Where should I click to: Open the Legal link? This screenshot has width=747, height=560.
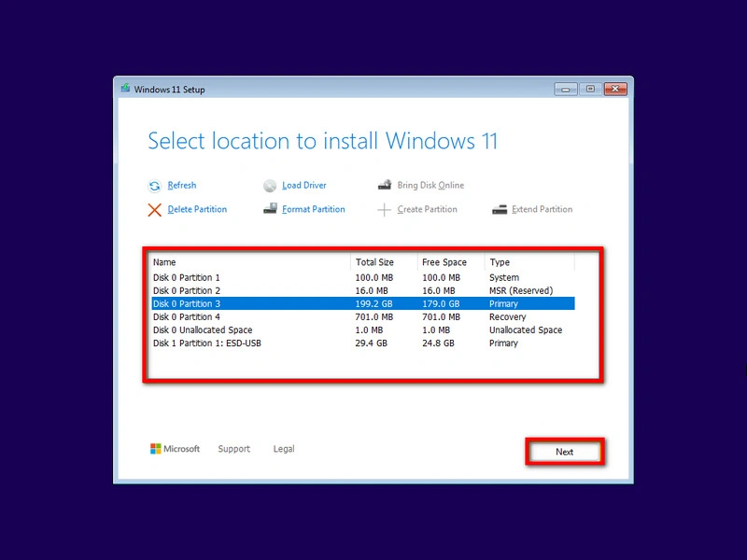point(283,449)
